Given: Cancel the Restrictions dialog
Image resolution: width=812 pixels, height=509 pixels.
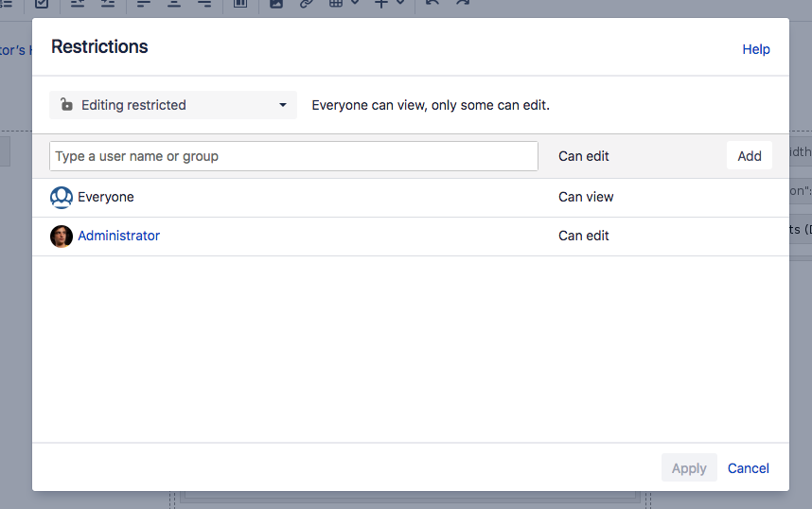Looking at the screenshot, I should pyautogui.click(x=748, y=468).
